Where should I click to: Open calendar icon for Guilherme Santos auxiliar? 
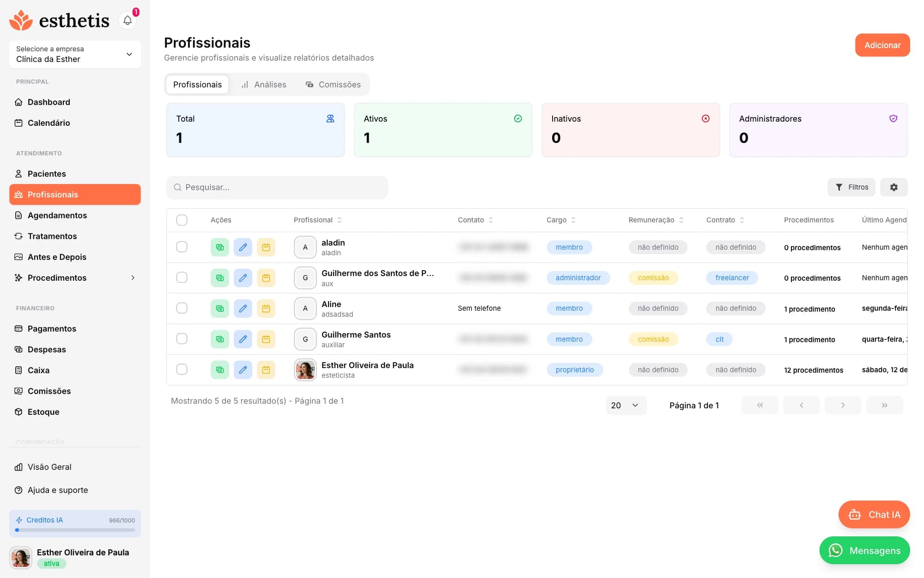click(x=266, y=339)
